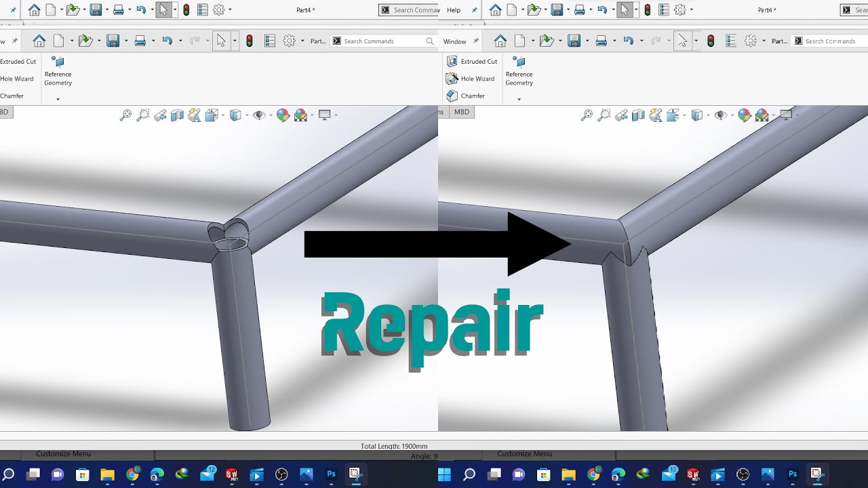This screenshot has width=868, height=488.
Task: Open the Help menu
Action: pyautogui.click(x=454, y=10)
